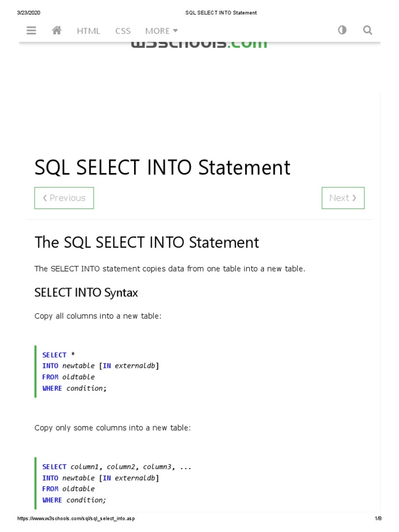Image resolution: width=399 pixels, height=532 pixels.
Task: Open search with the magnifier icon
Action: click(x=368, y=30)
